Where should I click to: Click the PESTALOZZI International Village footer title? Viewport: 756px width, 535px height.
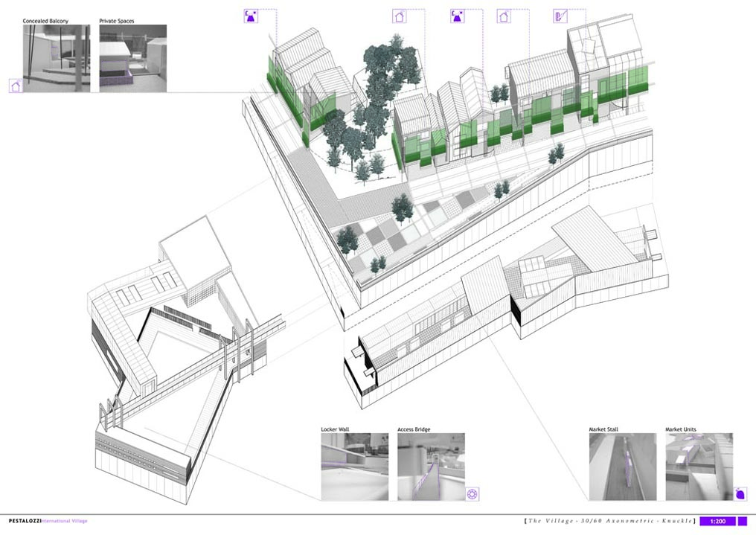click(44, 521)
